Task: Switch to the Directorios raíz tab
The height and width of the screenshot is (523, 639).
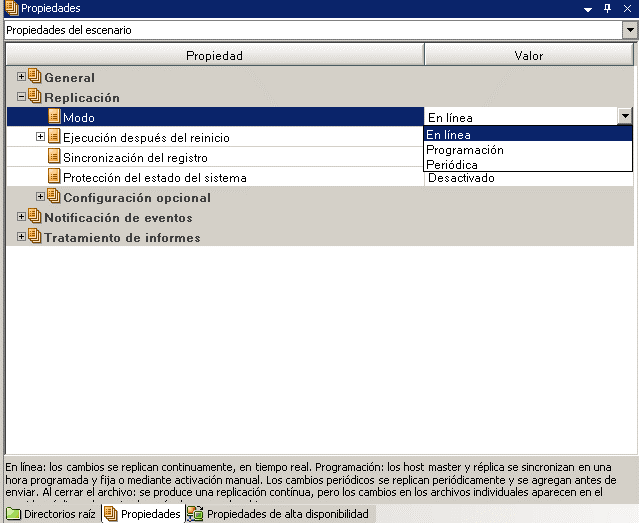Action: pyautogui.click(x=53, y=514)
